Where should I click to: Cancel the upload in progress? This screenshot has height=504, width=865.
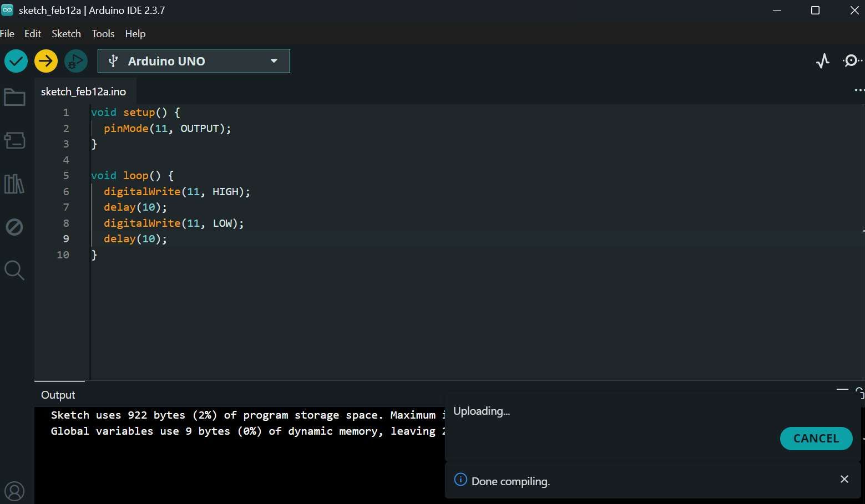click(x=816, y=439)
